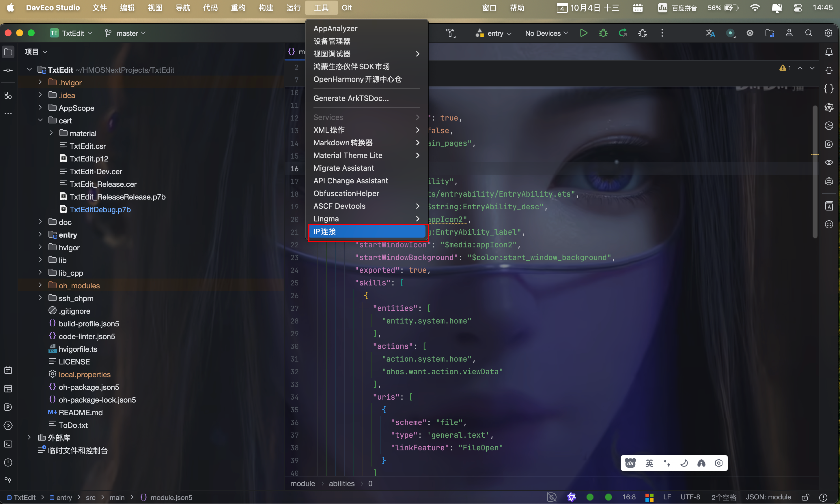Choose Generate ArkTSDoc... from the menu

(x=351, y=98)
